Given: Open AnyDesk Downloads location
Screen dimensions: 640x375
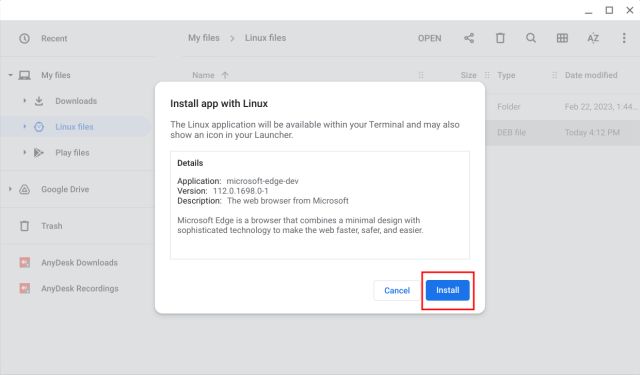Looking at the screenshot, I should (x=79, y=262).
